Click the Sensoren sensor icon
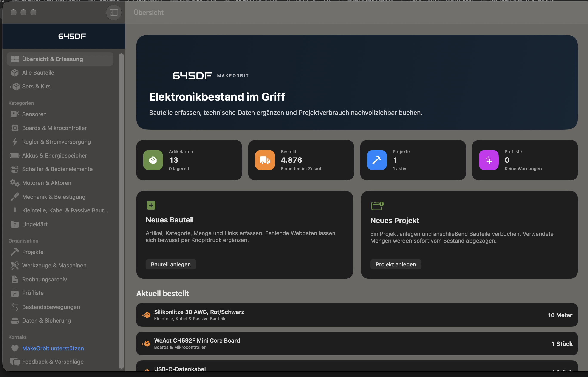The width and height of the screenshot is (588, 377). pos(15,114)
